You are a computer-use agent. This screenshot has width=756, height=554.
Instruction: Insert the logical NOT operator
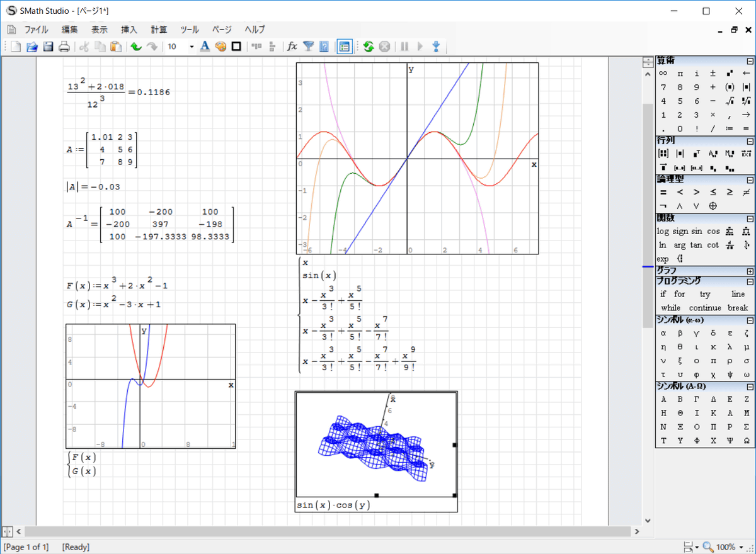(663, 206)
